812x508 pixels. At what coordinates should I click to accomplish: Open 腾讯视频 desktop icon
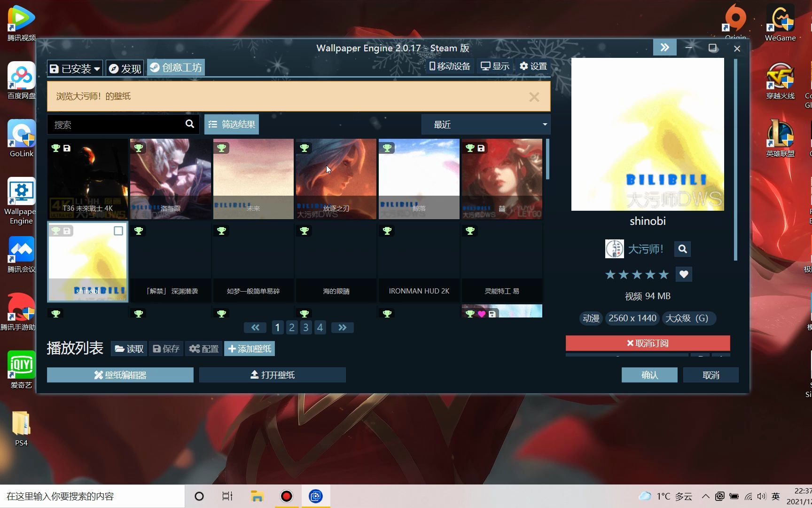pos(21,23)
